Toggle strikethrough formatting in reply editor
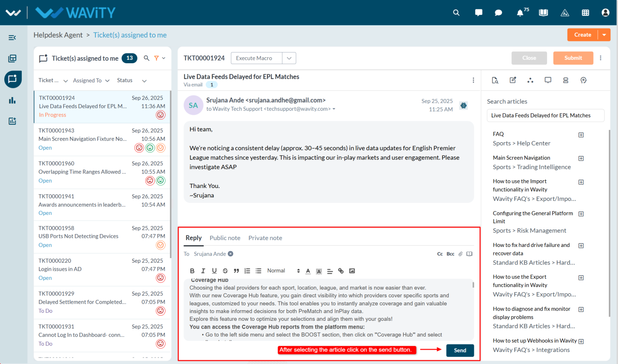The height and width of the screenshot is (364, 618). coord(225,271)
